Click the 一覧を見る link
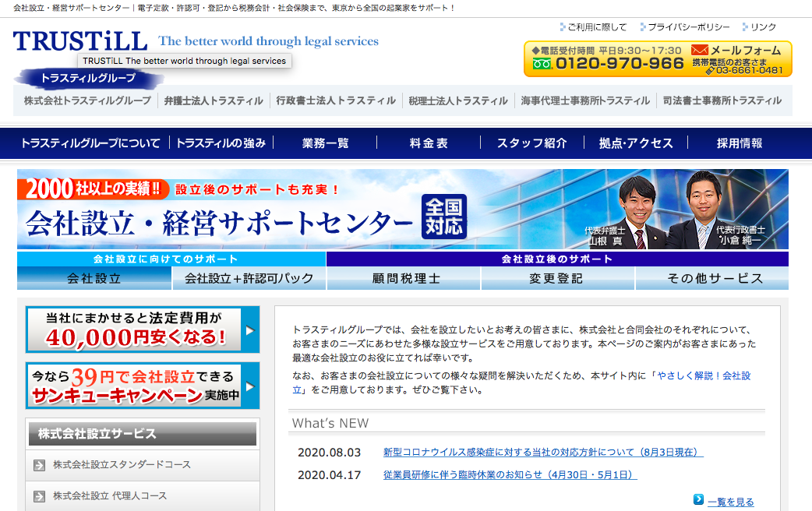812x511 pixels. pyautogui.click(x=730, y=502)
